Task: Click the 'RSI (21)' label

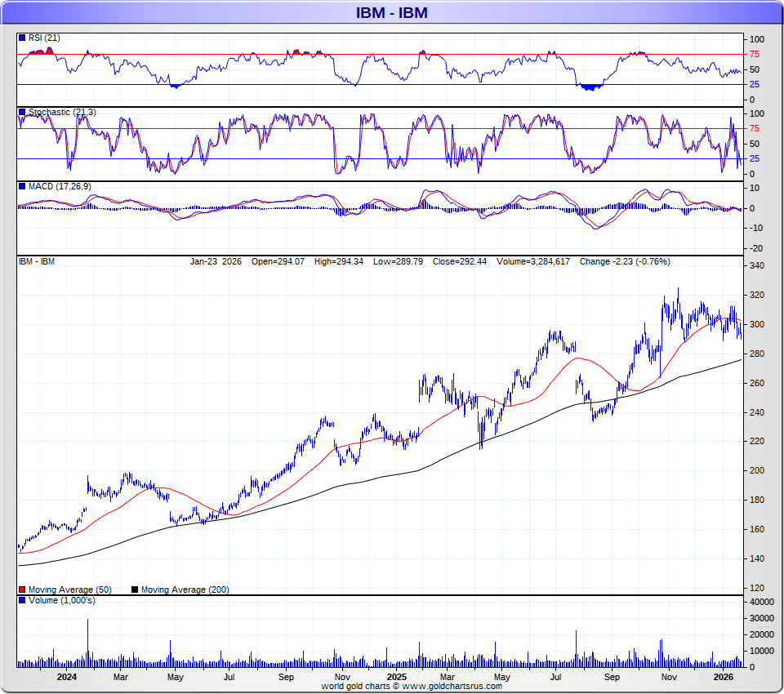Action: pyautogui.click(x=44, y=38)
